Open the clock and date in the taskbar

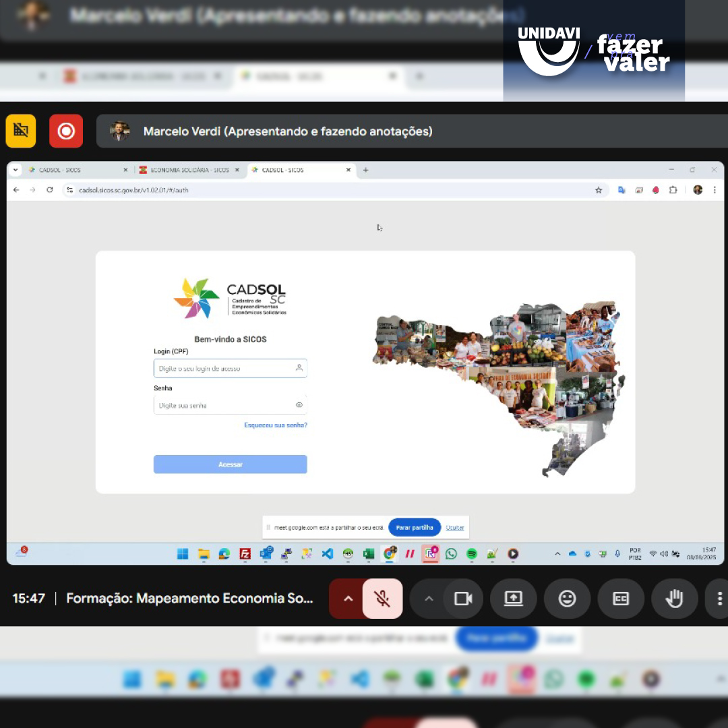pos(701,553)
